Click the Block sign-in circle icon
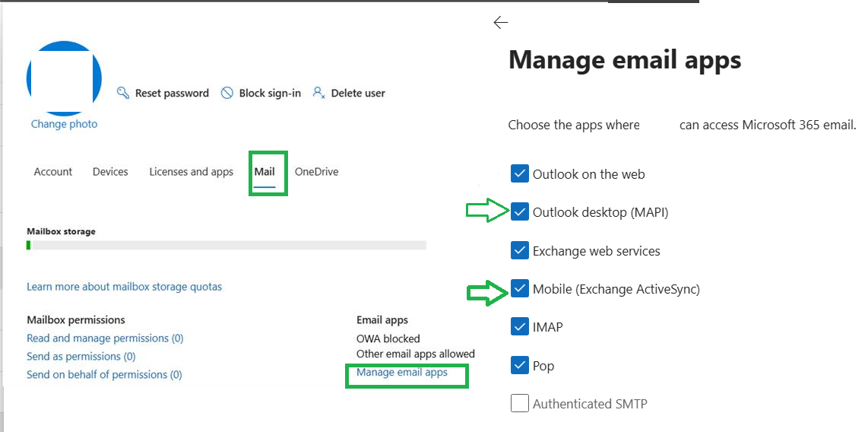 click(x=227, y=93)
